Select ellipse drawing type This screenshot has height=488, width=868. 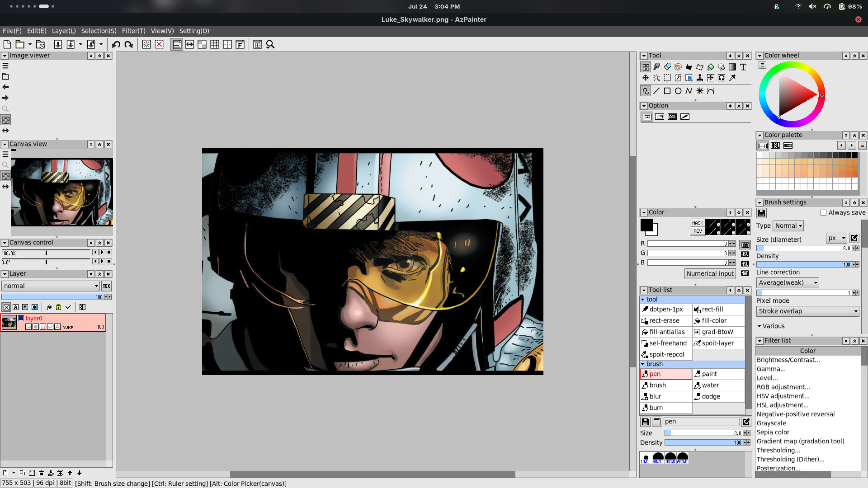(x=678, y=91)
